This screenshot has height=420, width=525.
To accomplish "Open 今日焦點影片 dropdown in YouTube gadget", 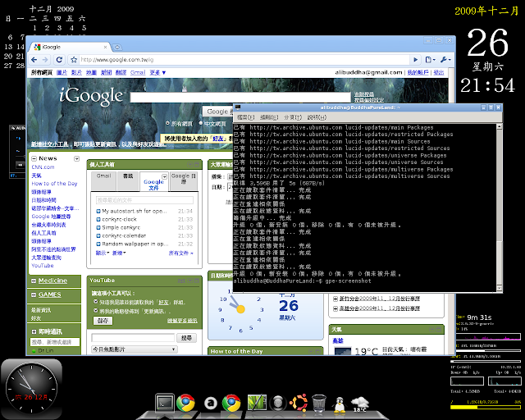I will [x=135, y=349].
